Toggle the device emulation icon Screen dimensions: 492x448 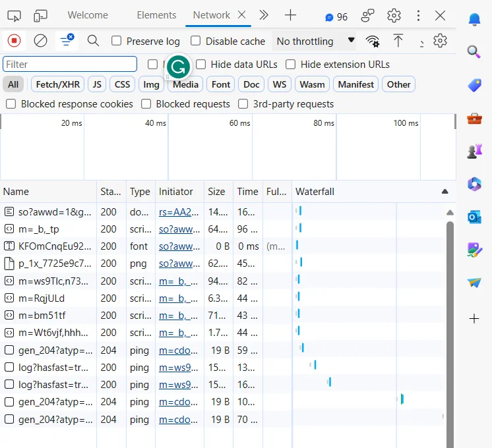[41, 15]
